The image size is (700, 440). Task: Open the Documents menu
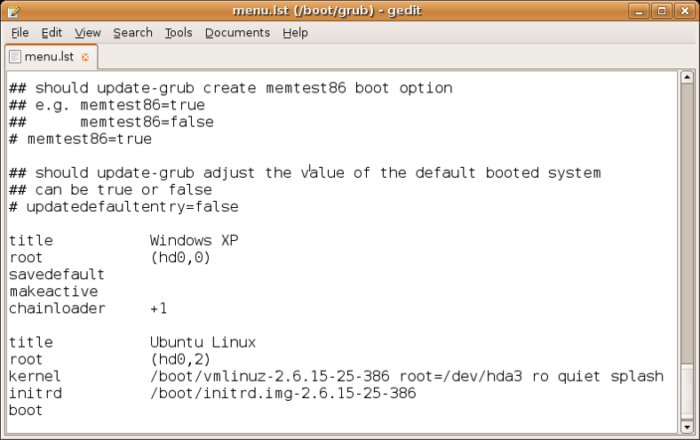238,33
